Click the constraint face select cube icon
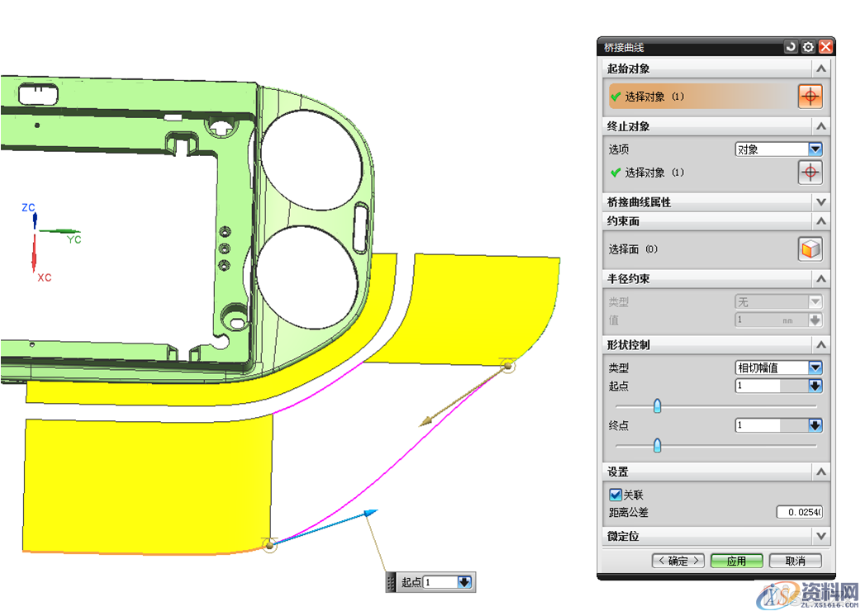Image resolution: width=865 pixels, height=616 pixels. pos(810,249)
